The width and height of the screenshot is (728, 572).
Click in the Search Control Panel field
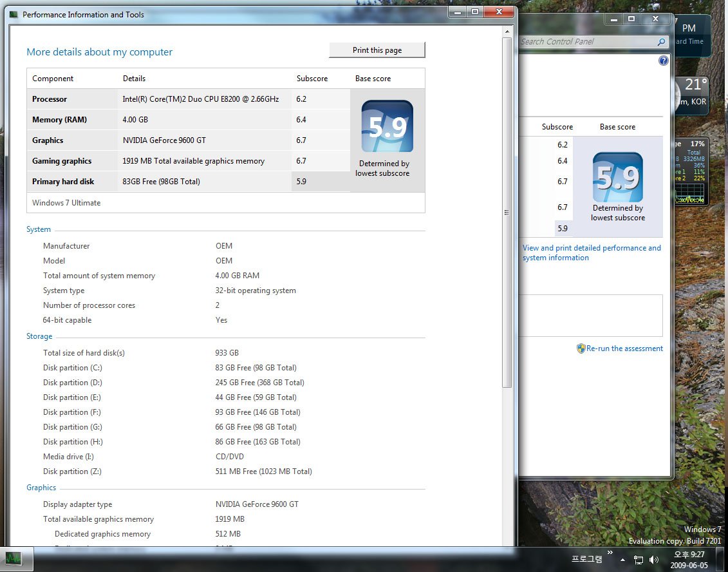pyautogui.click(x=586, y=42)
